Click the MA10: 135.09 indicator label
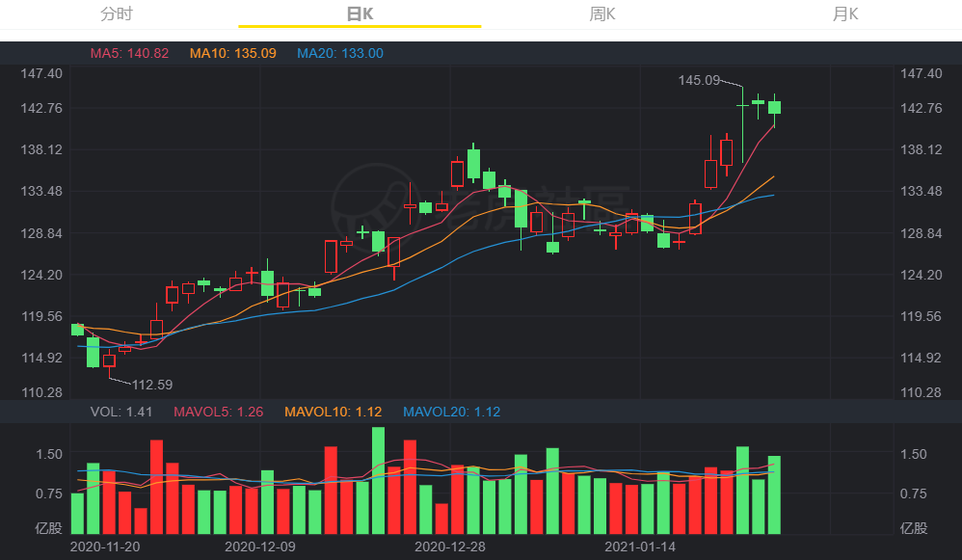The height and width of the screenshot is (560, 962). pyautogui.click(x=232, y=53)
